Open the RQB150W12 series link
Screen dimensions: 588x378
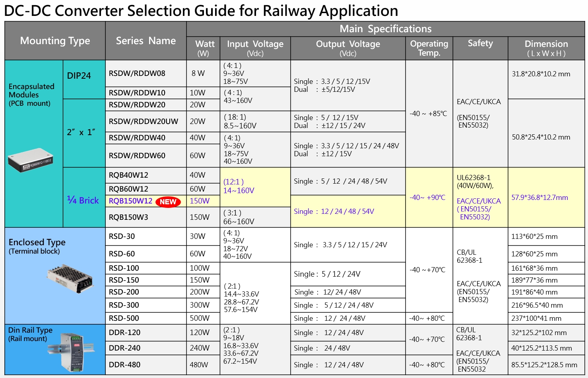pyautogui.click(x=130, y=201)
